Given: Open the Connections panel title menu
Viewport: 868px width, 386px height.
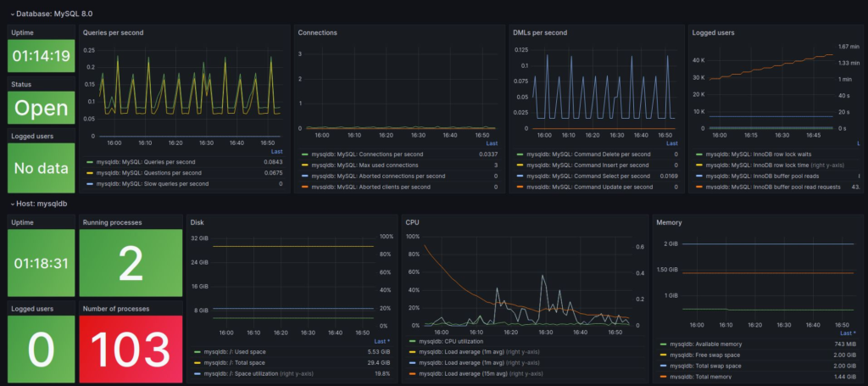Looking at the screenshot, I should (x=318, y=32).
